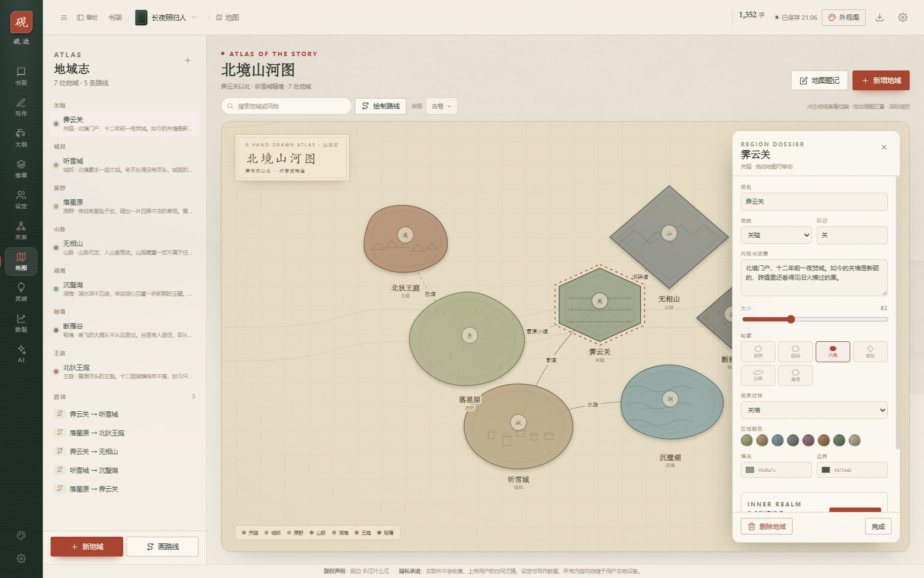Screen dimensions: 924x578
Task: Select the 海湾 bay outline shape
Action: [x=795, y=375]
